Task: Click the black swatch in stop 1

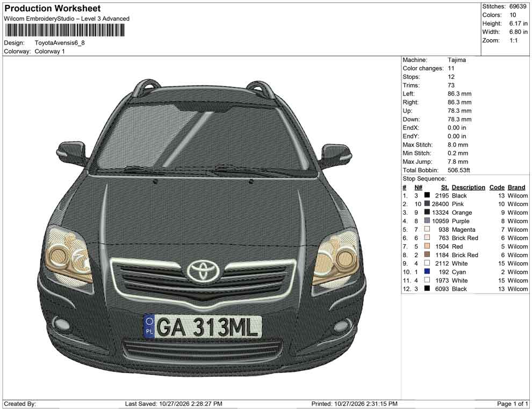Action: click(427, 195)
